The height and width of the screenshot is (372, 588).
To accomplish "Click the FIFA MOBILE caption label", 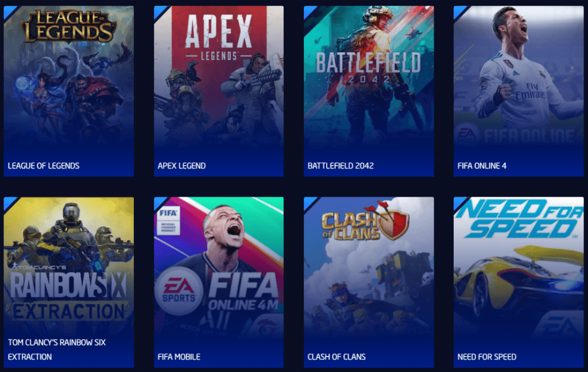I will (179, 356).
